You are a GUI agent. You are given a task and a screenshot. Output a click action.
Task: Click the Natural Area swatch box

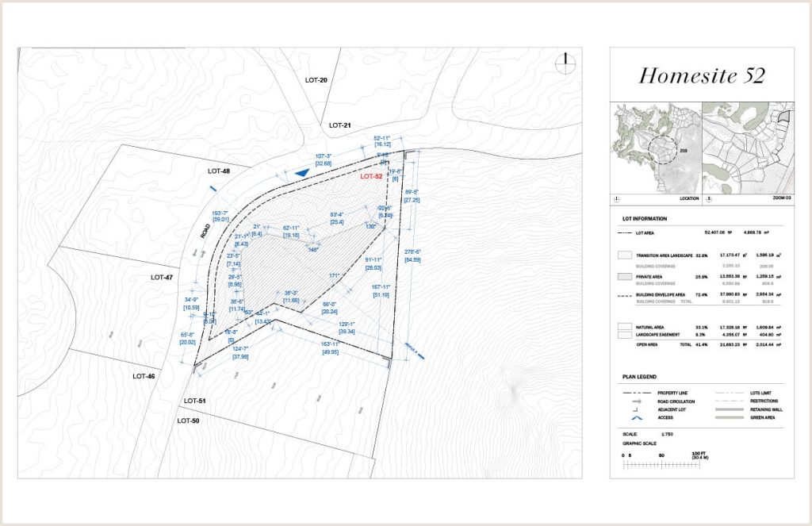click(624, 326)
